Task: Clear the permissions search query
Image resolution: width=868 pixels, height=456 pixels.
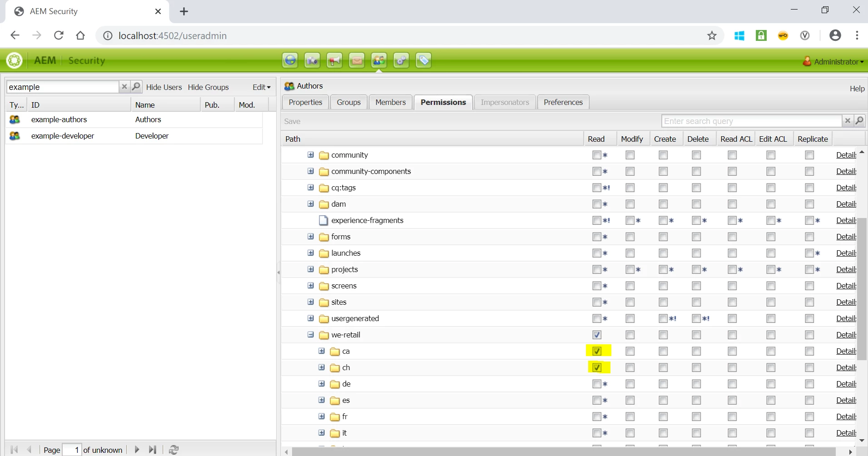Action: pyautogui.click(x=848, y=121)
